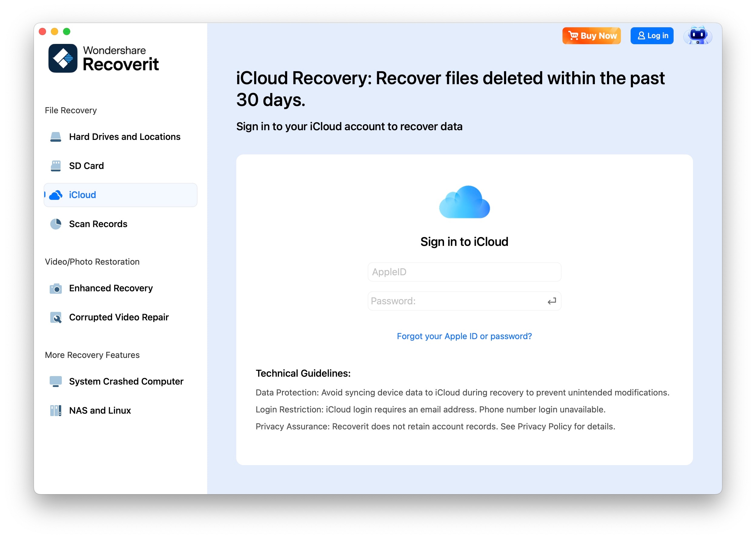This screenshot has height=539, width=756.
Task: Minimize window with the yellow button
Action: [x=55, y=31]
